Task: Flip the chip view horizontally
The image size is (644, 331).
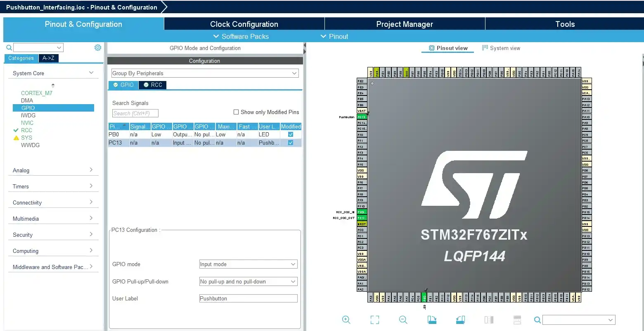Action: pos(489,319)
